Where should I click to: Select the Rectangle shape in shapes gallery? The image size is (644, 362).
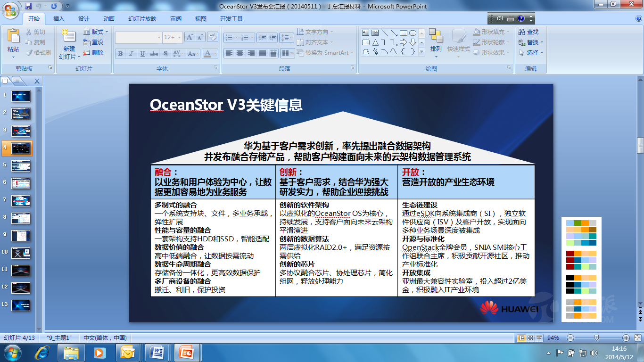click(404, 33)
